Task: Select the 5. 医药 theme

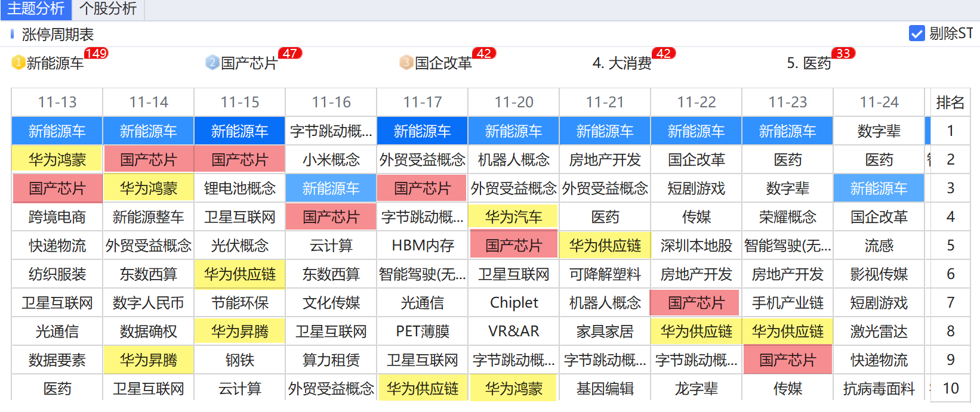Action: (x=809, y=63)
